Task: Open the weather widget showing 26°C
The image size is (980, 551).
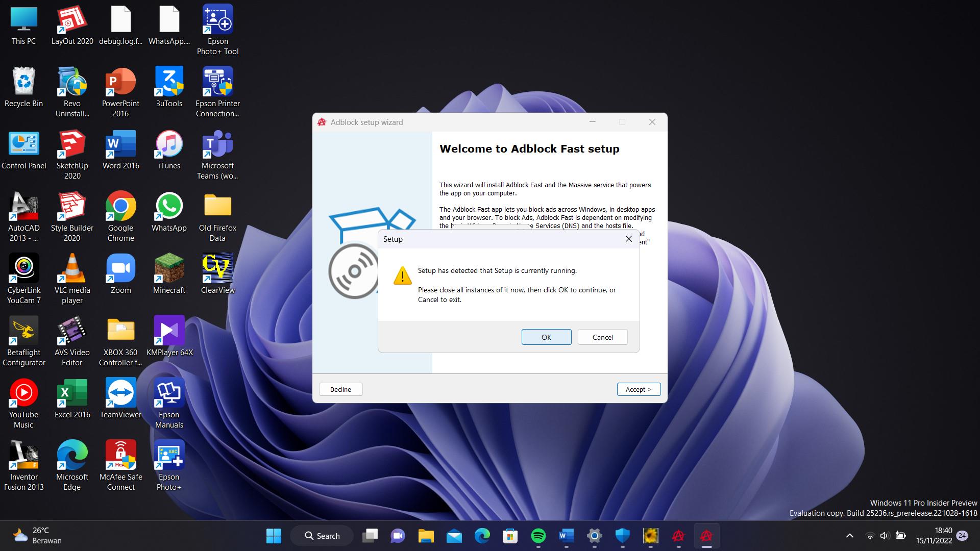Action: tap(37, 536)
